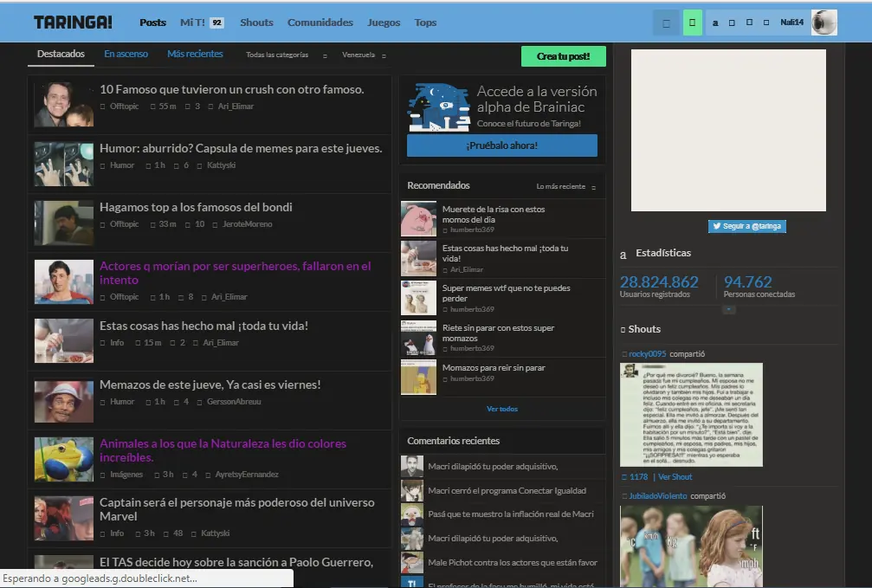Click '94.762' connected people count
Viewport: 872px width, 588px height.
point(747,282)
